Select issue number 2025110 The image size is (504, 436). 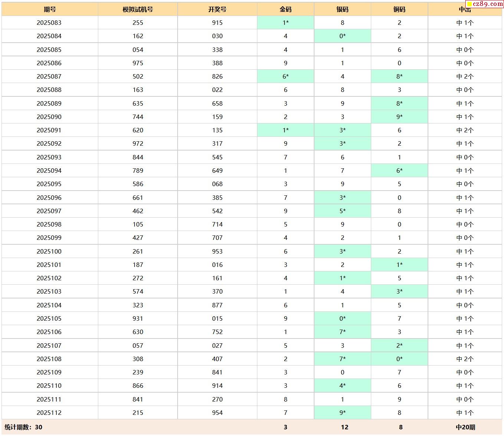(49, 386)
